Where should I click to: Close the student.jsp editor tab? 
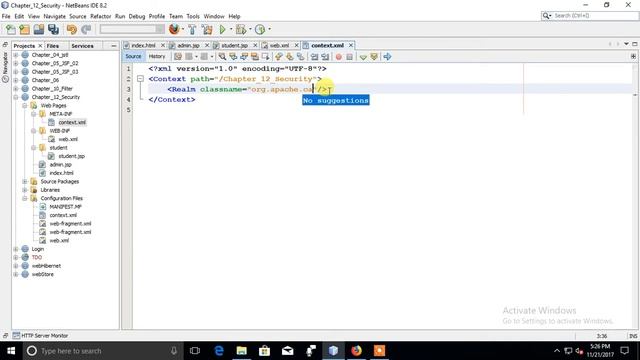pos(255,45)
